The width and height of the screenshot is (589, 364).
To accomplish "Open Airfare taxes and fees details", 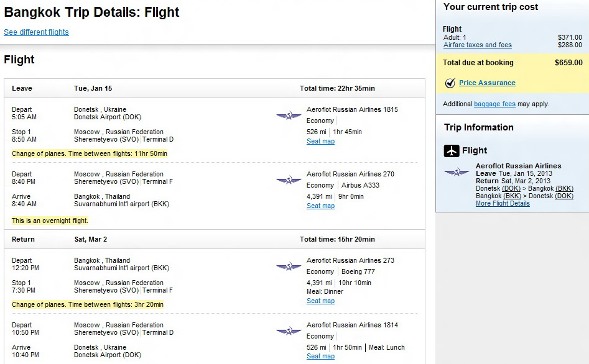I will tap(477, 45).
